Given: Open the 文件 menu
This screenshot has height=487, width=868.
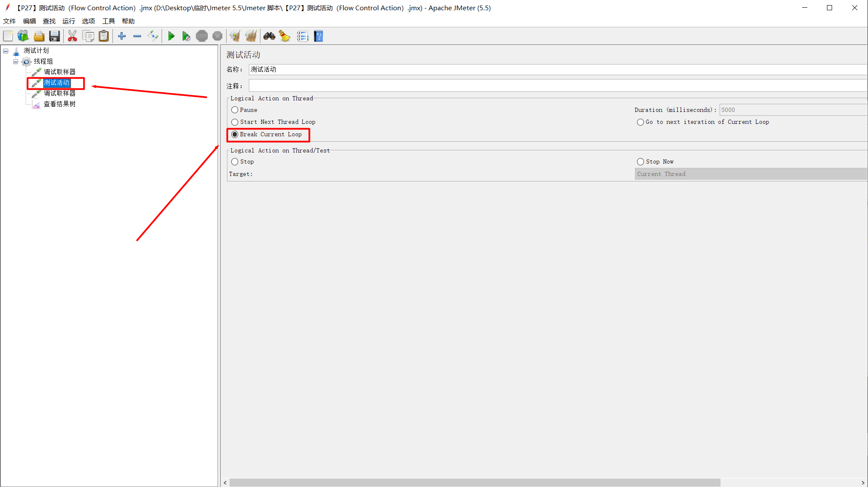Looking at the screenshot, I should (x=9, y=21).
